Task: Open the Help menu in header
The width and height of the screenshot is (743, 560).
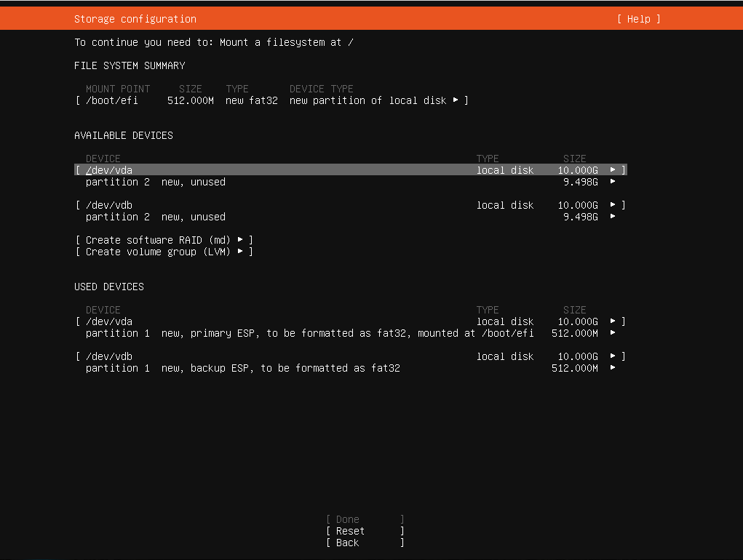Action: [638, 19]
